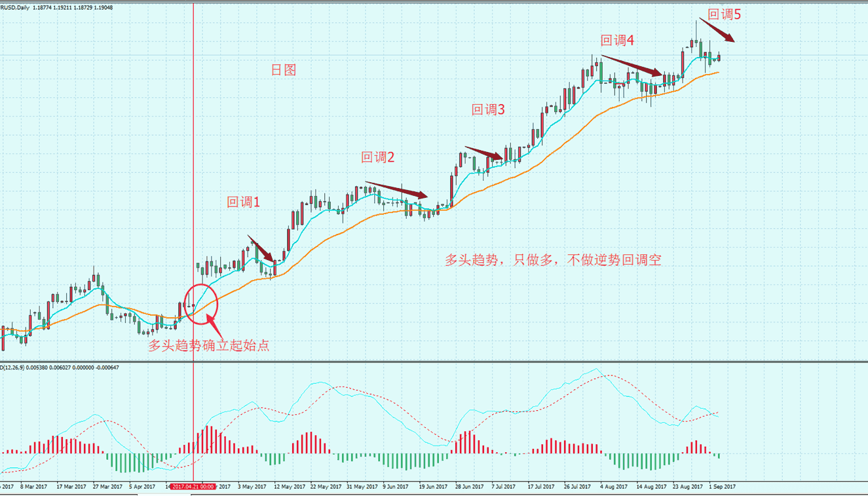The height and width of the screenshot is (496, 868).
Task: Click the highlighted 2017.04.21 00:00 date marker
Action: tap(194, 487)
